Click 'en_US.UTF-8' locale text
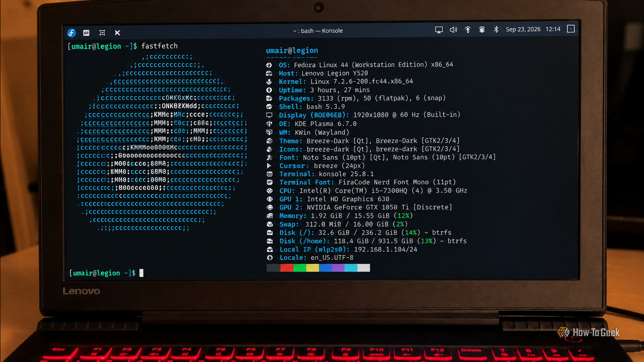 click(332, 258)
